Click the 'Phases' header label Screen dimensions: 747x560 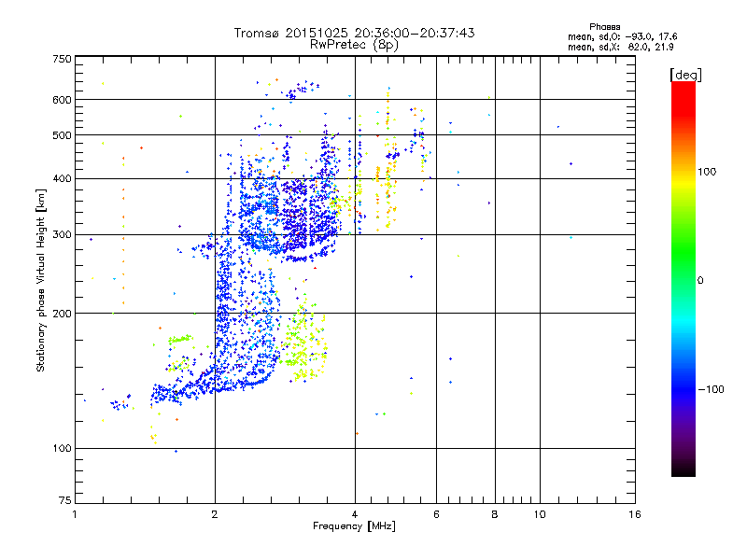click(604, 27)
